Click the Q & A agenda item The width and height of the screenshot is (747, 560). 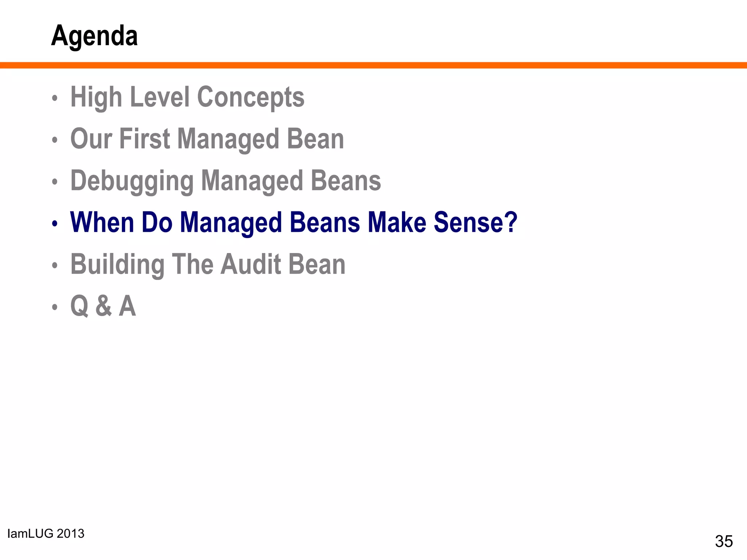point(103,306)
